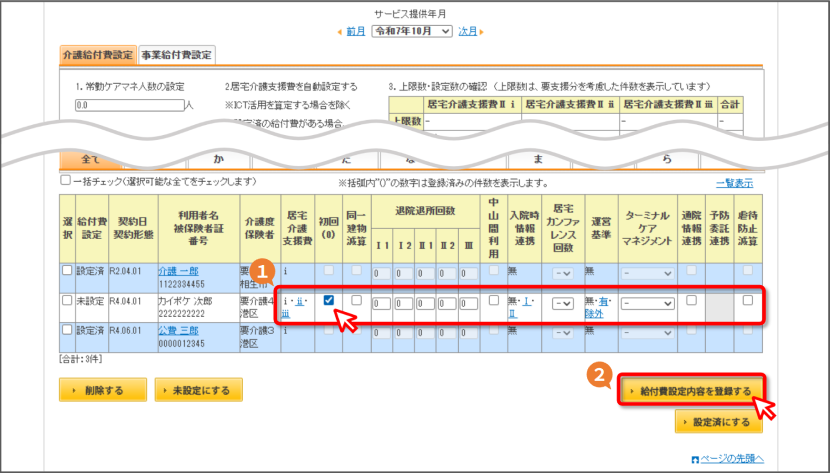Select the か kana filter tab
Screen dimensions: 830x473
219,159
